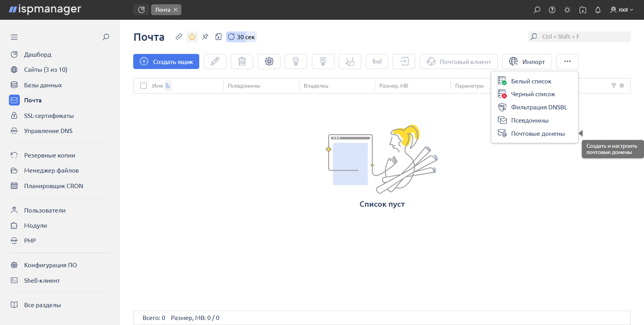Screen dimensions: 644x325
Task: Collapse the three-dots more actions menu
Action: click(x=567, y=61)
